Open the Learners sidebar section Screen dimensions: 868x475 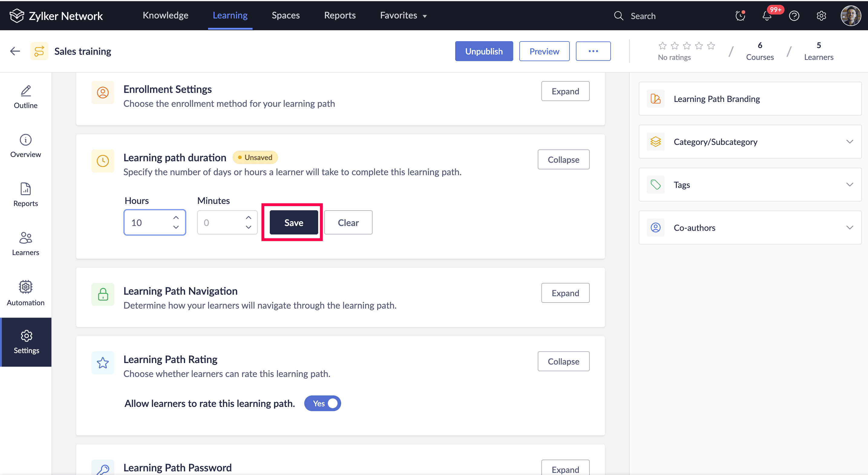26,243
